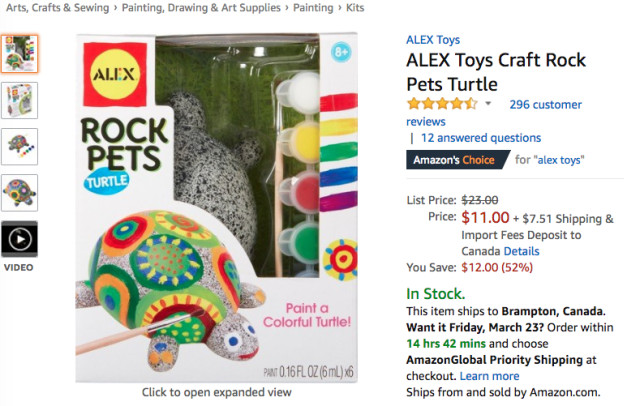Click the Learn more shipping link
This screenshot has width=640, height=406.
click(489, 375)
